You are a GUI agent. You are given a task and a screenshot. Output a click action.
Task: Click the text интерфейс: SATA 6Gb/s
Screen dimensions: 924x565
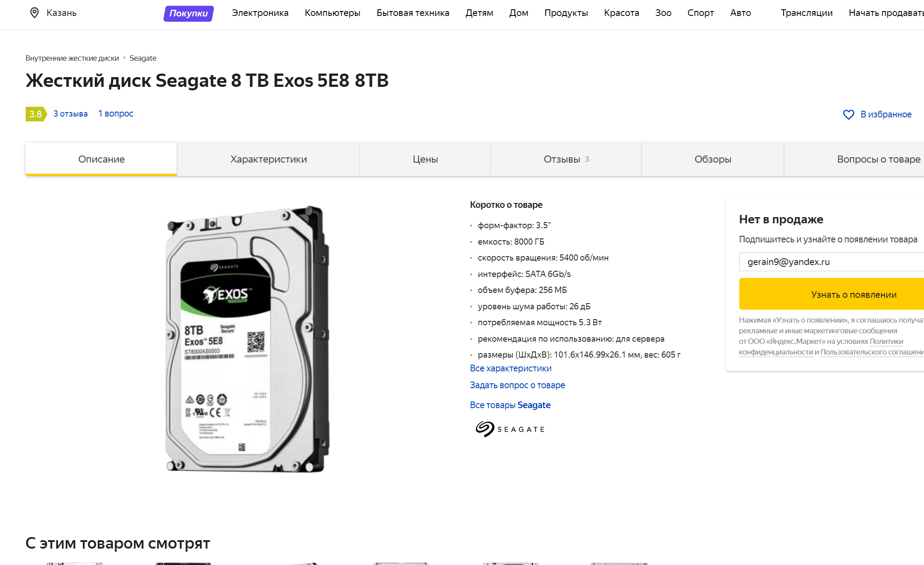point(524,274)
